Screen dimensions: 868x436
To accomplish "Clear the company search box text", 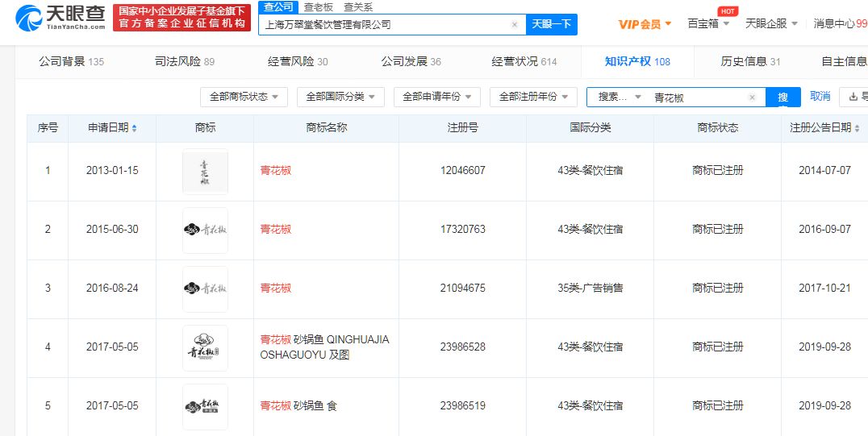I will [515, 24].
